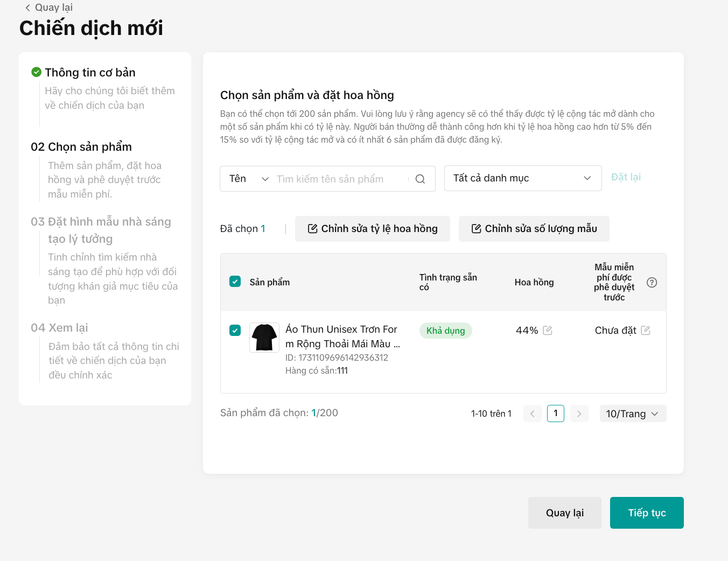Screen dimensions: 728x561
Task: Click Chỉnh sửa số lượng mẫu button
Action: (534, 229)
